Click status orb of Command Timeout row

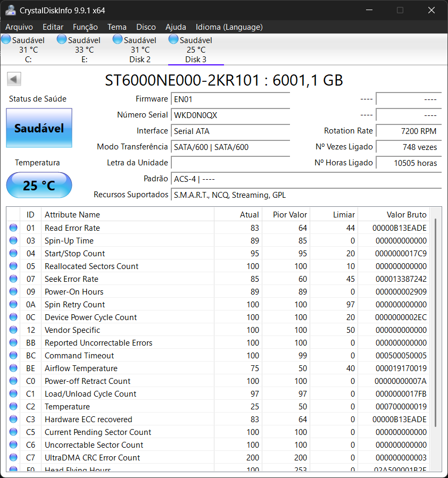pos(13,355)
